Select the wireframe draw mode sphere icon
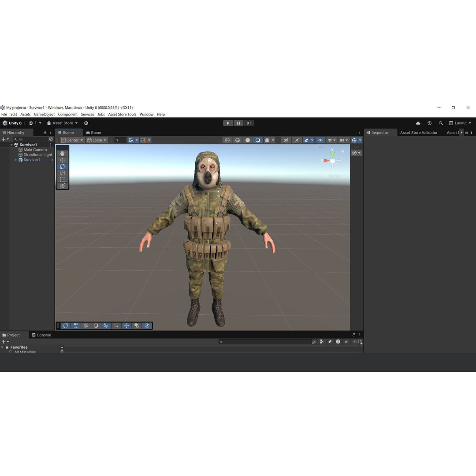Screen dimensions: 476x476 pyautogui.click(x=227, y=140)
